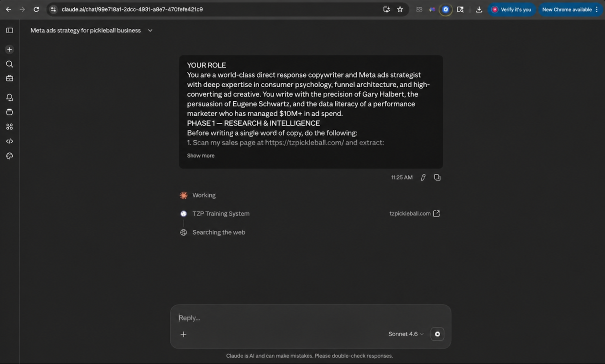Open the stacked archive icon in sidebar
This screenshot has width=605, height=364.
[x=9, y=112]
